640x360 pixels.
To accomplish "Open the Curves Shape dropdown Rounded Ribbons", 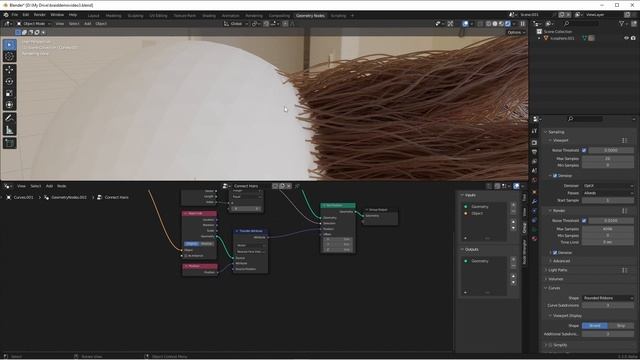I will point(608,298).
